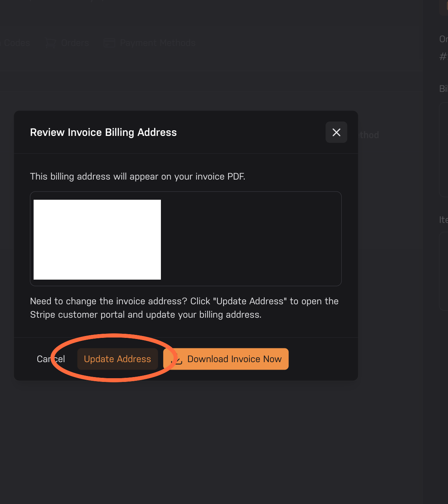The height and width of the screenshot is (504, 448).
Task: Select the billing address preview box
Action: (186, 239)
